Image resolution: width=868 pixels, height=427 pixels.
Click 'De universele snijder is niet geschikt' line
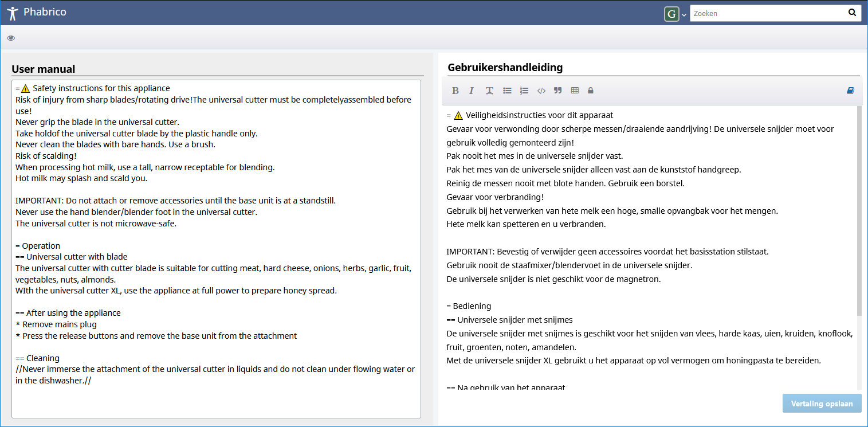pos(553,279)
